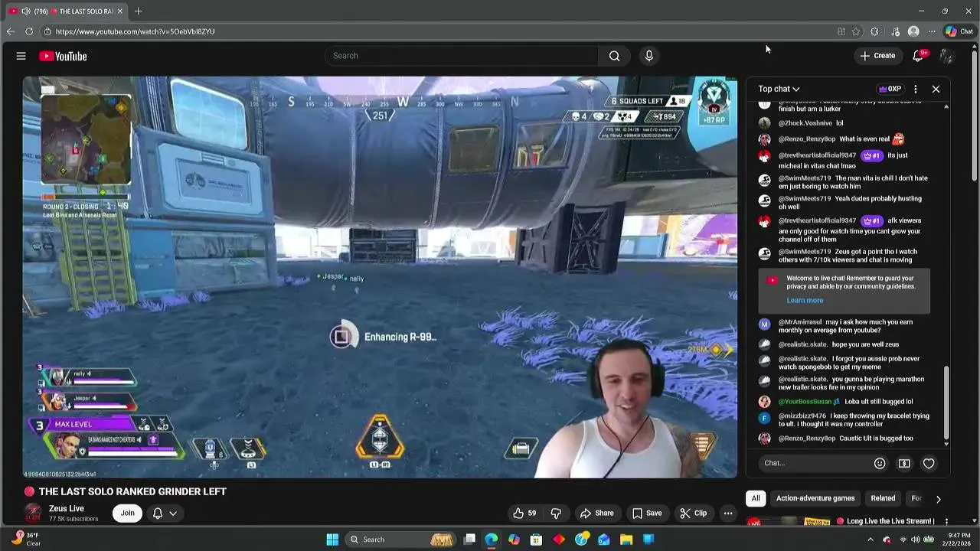Viewport: 980px width, 551px height.
Task: Open File Explorer from the taskbar
Action: (626, 540)
